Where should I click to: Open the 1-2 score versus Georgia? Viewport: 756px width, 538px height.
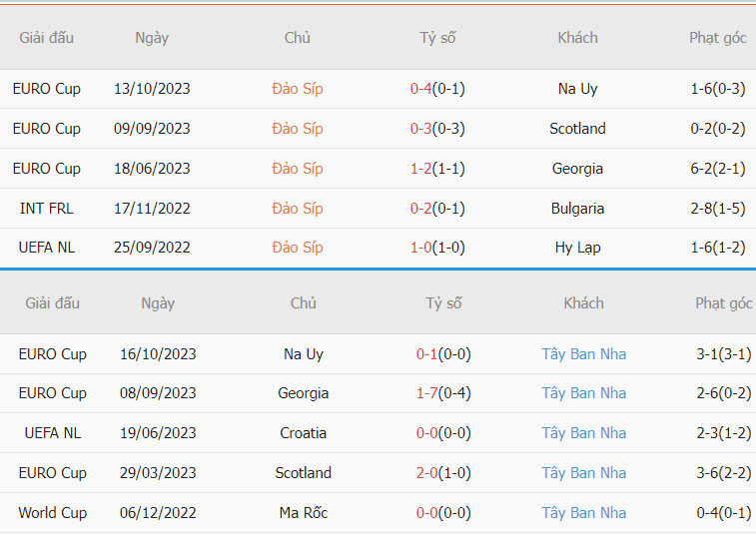point(420,169)
